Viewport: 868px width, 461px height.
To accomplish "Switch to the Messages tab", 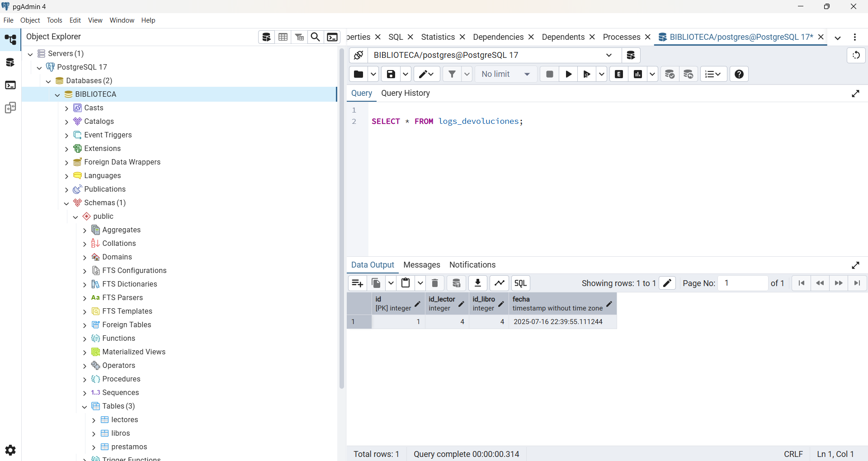I will click(x=422, y=265).
